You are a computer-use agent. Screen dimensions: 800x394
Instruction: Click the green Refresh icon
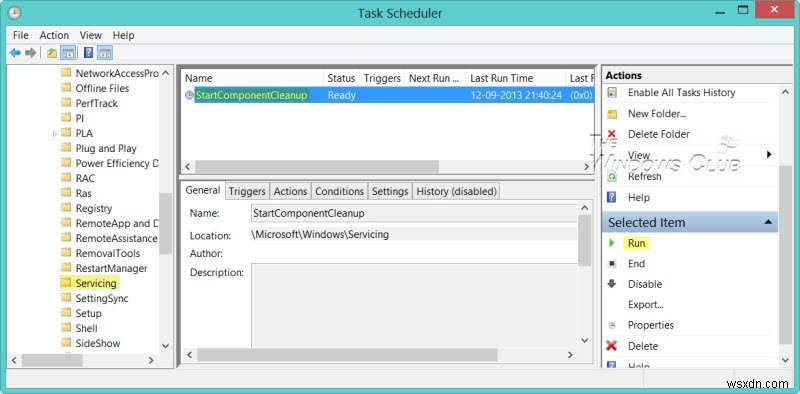point(612,177)
